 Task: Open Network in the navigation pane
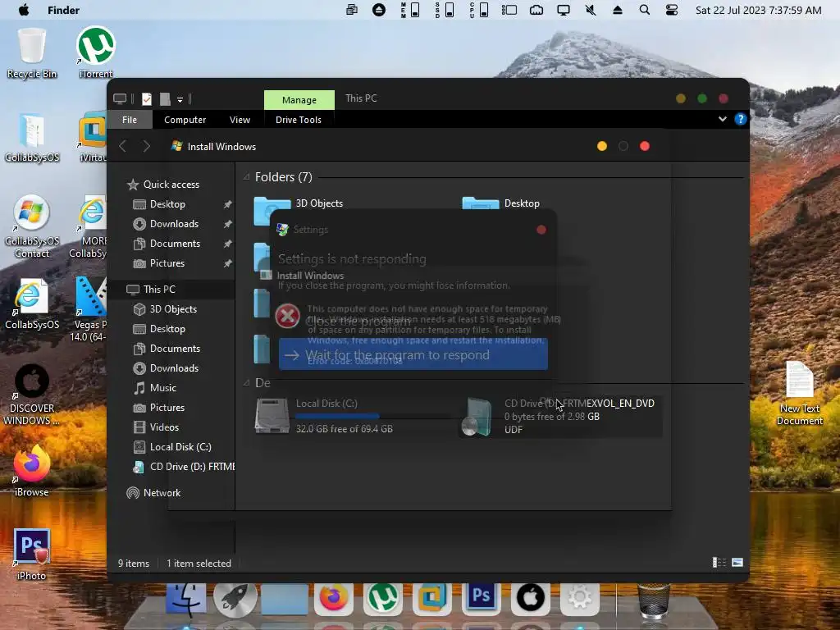click(153, 493)
